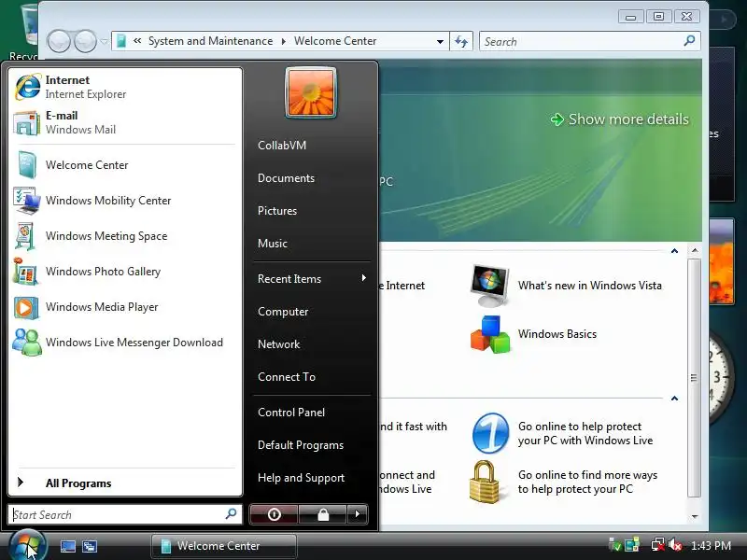Open Network from the Start menu

[278, 344]
